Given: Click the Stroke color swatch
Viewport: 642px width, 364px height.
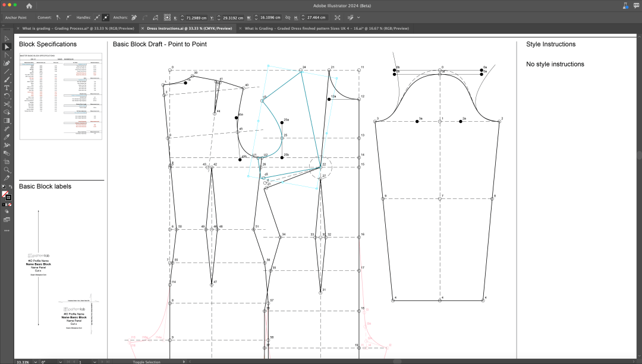Looking at the screenshot, I should [8, 198].
